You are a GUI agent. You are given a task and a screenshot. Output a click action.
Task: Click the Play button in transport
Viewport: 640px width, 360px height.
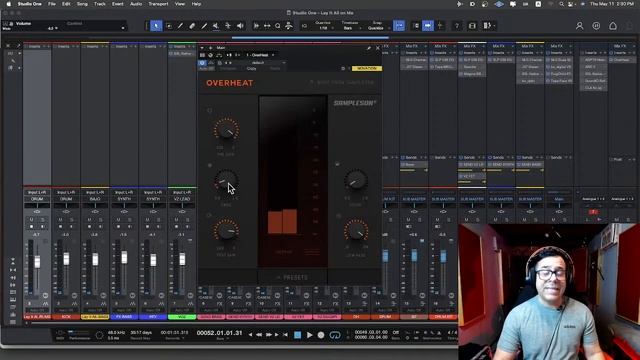pos(309,335)
